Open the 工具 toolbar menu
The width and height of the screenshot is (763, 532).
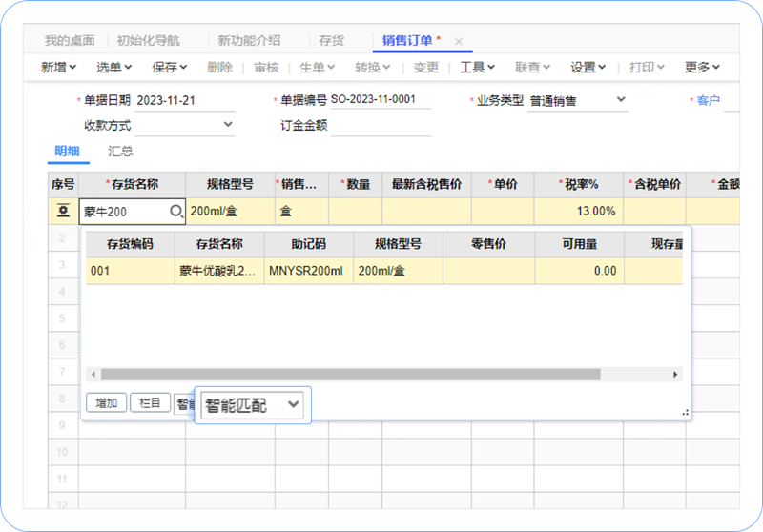click(477, 68)
